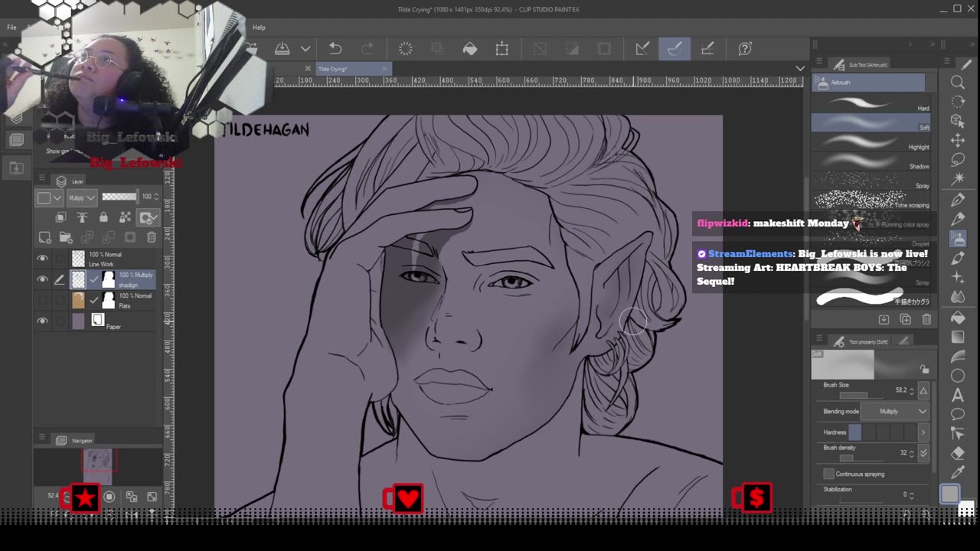Expand Brush density dynamics button

923,453
